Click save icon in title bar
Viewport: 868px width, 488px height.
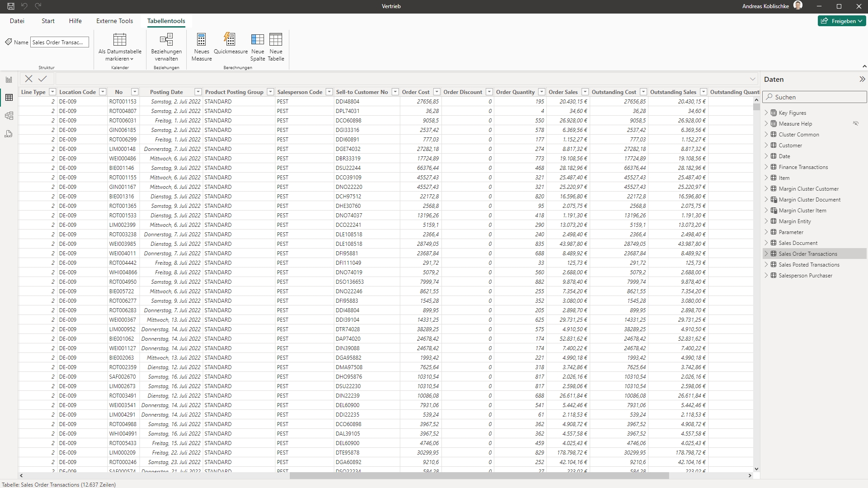(x=11, y=6)
